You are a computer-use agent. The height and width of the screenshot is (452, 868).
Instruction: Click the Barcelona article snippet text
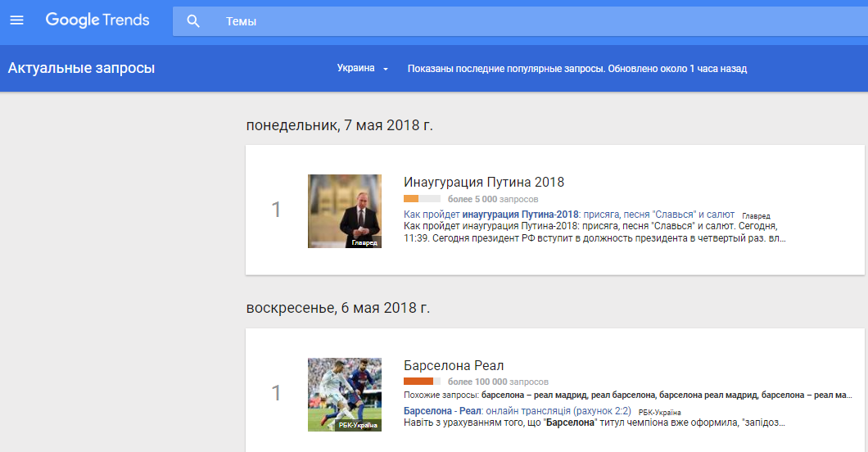594,423
